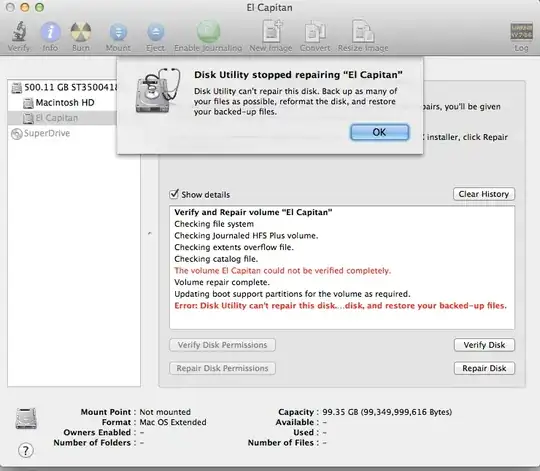
Task: Click 'The volume El Capitan could not be verified' line
Action: 282,271
